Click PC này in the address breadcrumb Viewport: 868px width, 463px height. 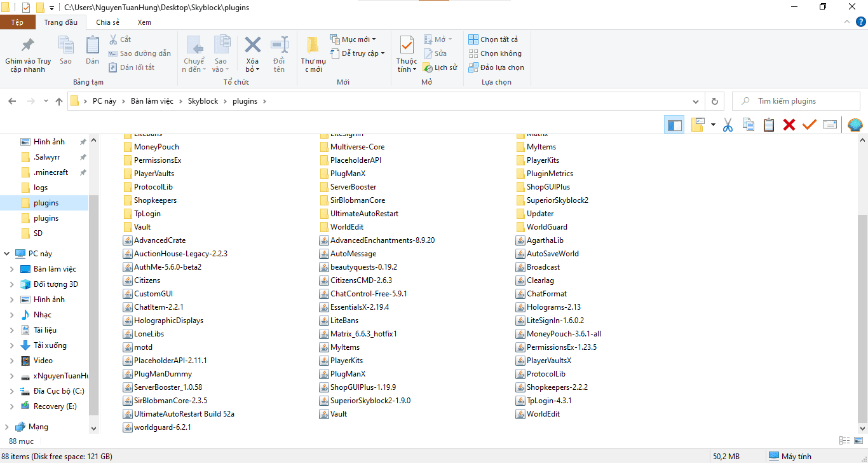pos(104,101)
